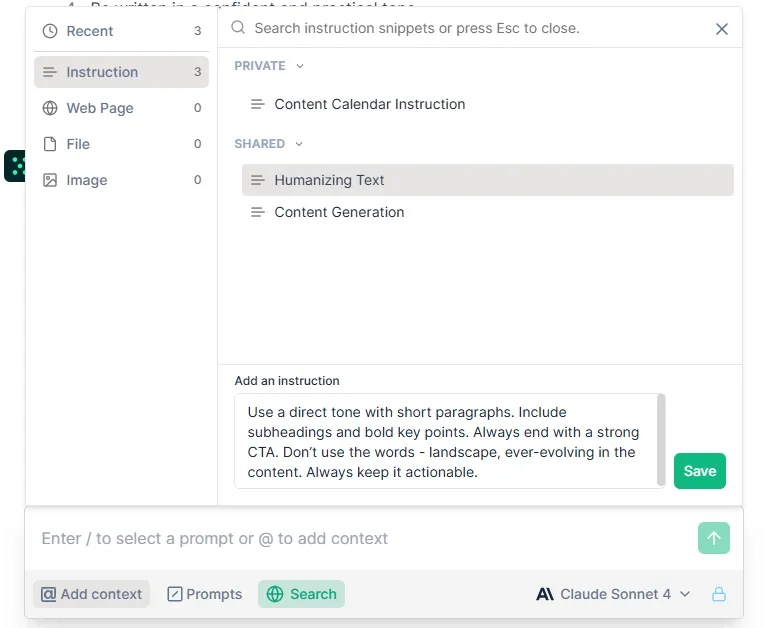Image resolution: width=771 pixels, height=628 pixels.
Task: Collapse the SHARED section
Action: [299, 144]
